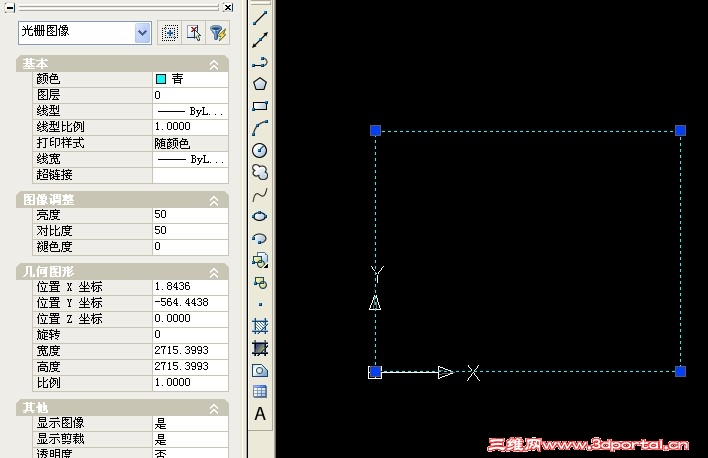Select the Construction Line tool
The image size is (708, 458).
tap(260, 40)
